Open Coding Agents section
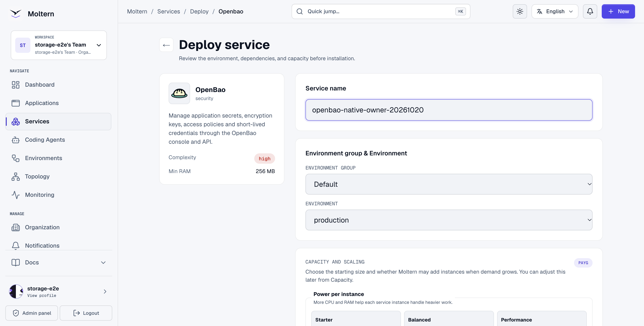 58,140
